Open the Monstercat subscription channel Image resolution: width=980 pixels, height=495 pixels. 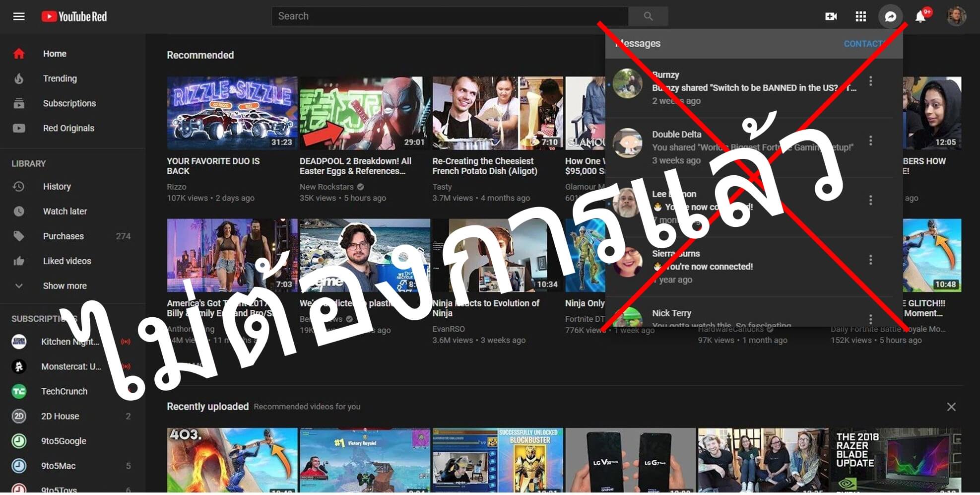coord(72,366)
